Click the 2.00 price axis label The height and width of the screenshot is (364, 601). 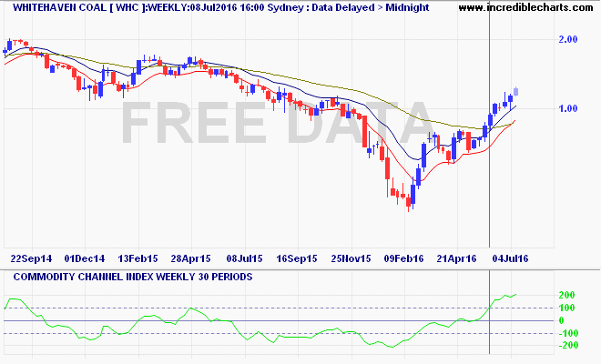coord(568,39)
